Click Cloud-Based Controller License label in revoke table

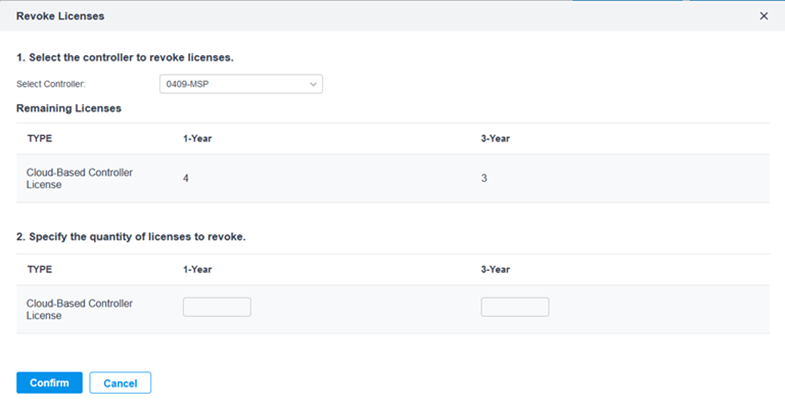(x=79, y=309)
